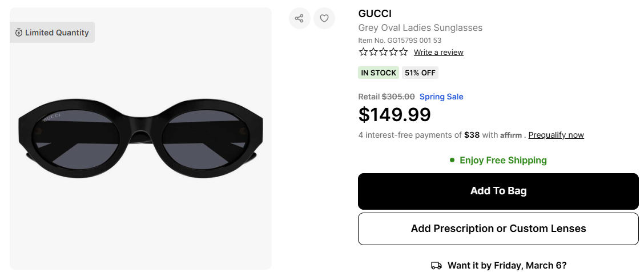Screen dimensions: 644x272
Task: Click the timer icon in Limited Quantity badge
Action: coord(19,33)
